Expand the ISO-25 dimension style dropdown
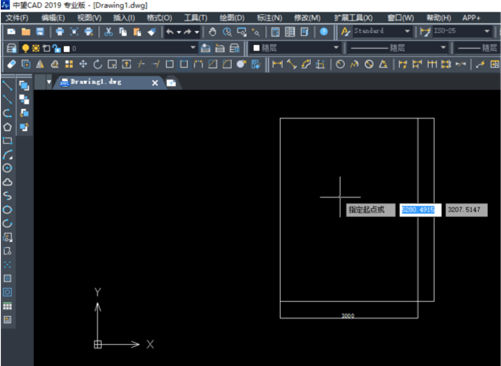 coord(487,31)
